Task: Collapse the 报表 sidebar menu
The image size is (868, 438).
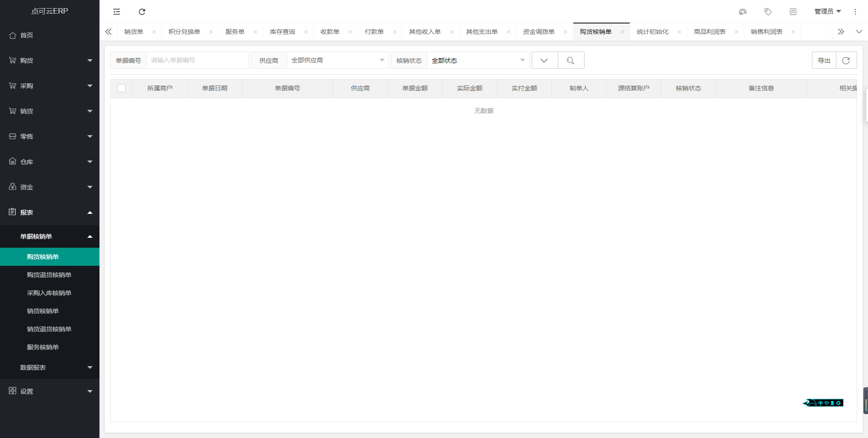Action: click(50, 212)
